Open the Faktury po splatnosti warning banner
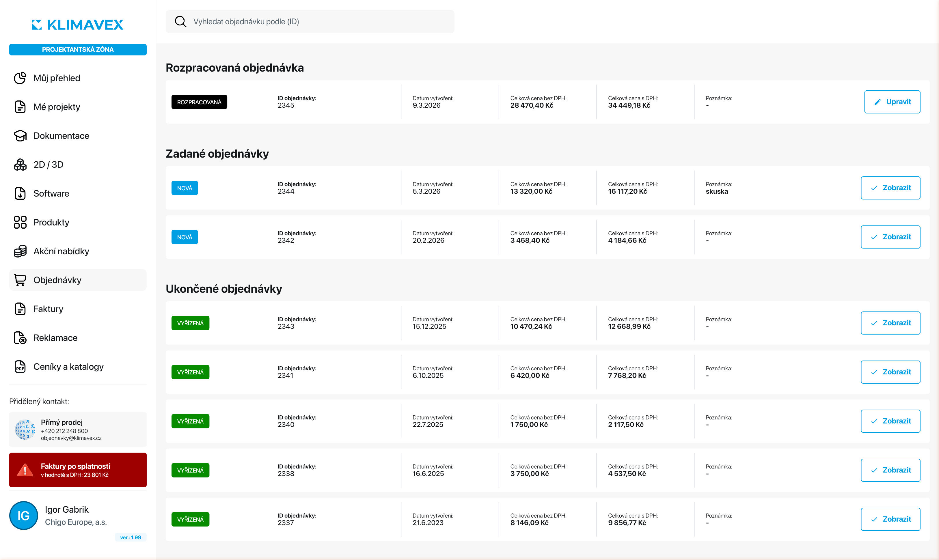939x560 pixels. pos(78,470)
